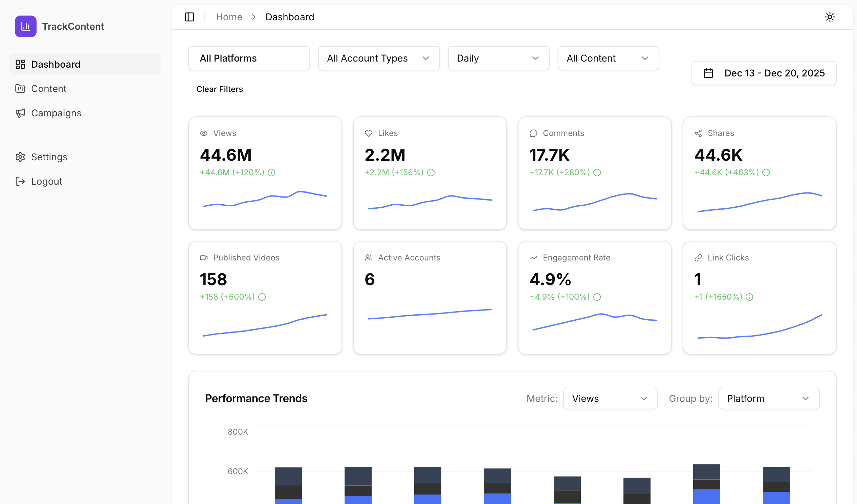Click the info icon next to +158 (+600%)
This screenshot has width=857, height=504.
click(262, 297)
